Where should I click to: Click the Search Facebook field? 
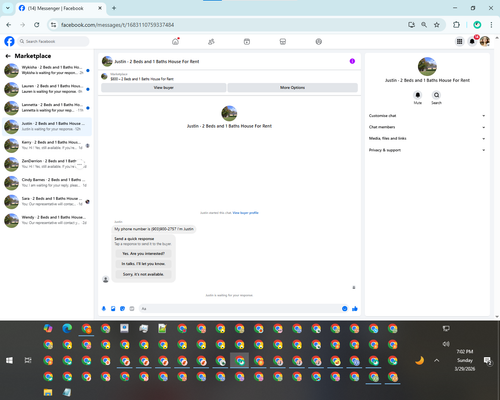53,41
